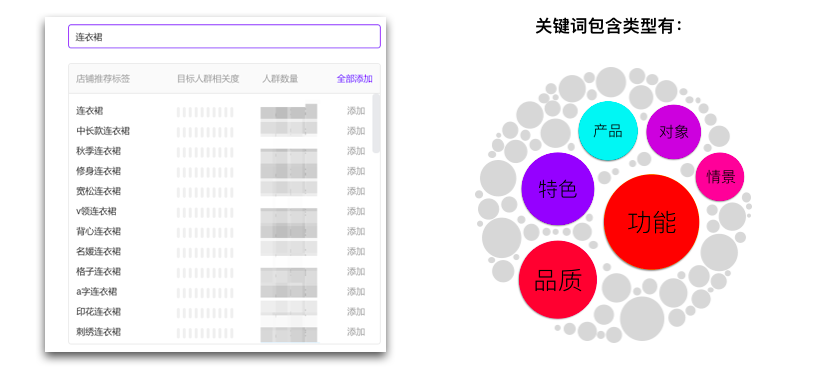This screenshot has height=368, width=818.
Task: Click the 人群数量 column header
Action: (280, 79)
